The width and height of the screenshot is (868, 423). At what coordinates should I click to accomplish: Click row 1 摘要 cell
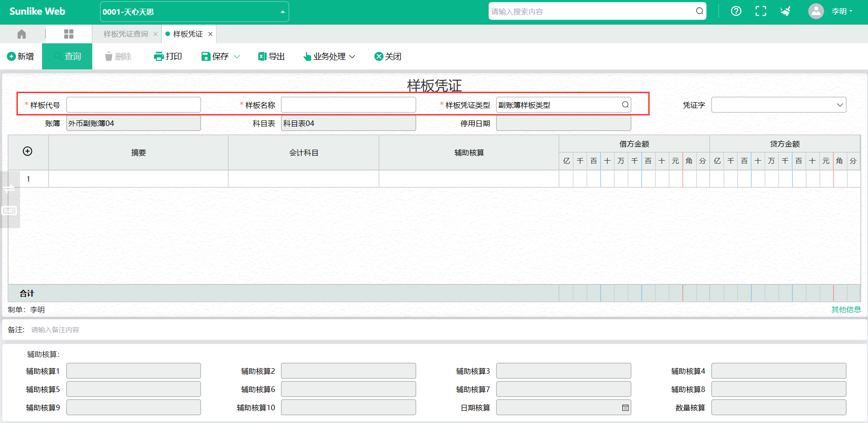138,179
